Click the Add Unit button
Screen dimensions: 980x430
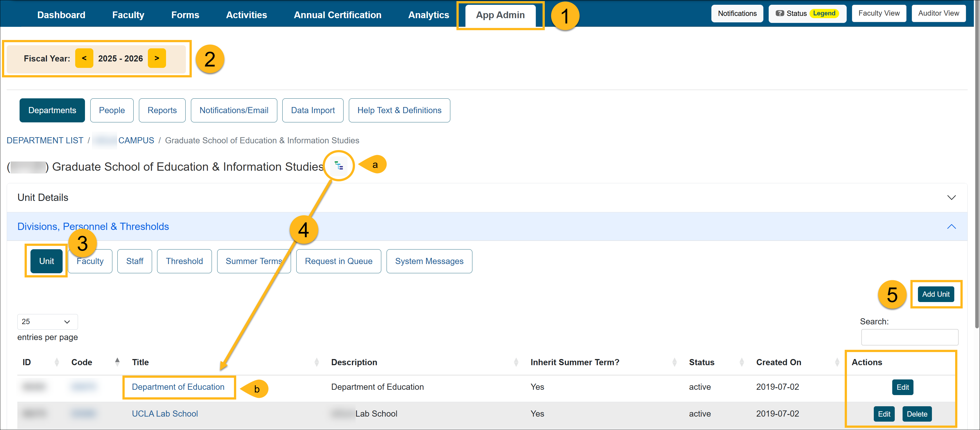coord(936,294)
